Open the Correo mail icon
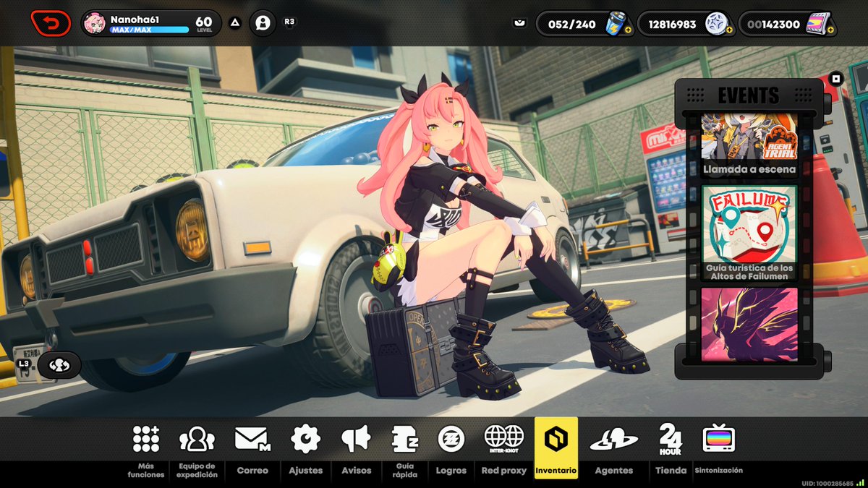The height and width of the screenshot is (488, 868). tap(252, 439)
